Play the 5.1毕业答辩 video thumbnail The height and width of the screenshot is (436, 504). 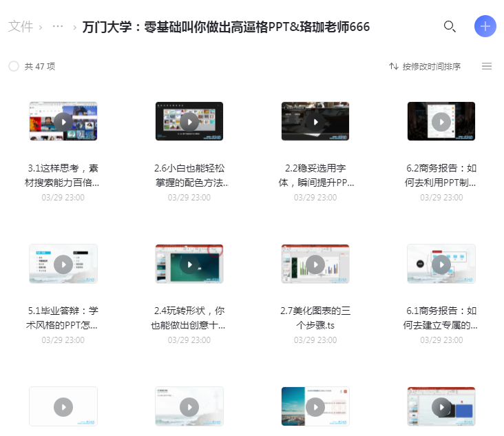click(63, 264)
